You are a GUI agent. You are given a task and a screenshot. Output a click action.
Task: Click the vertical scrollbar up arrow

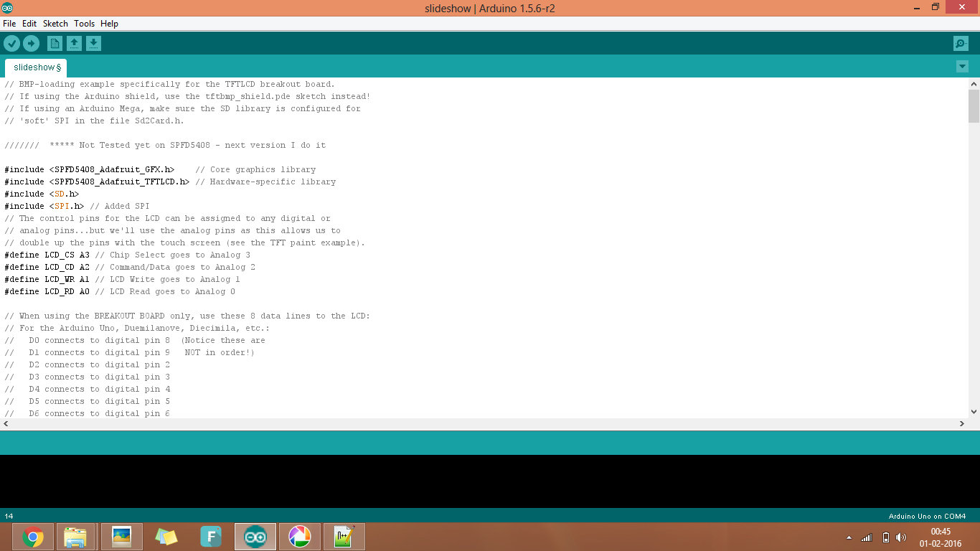pyautogui.click(x=974, y=84)
